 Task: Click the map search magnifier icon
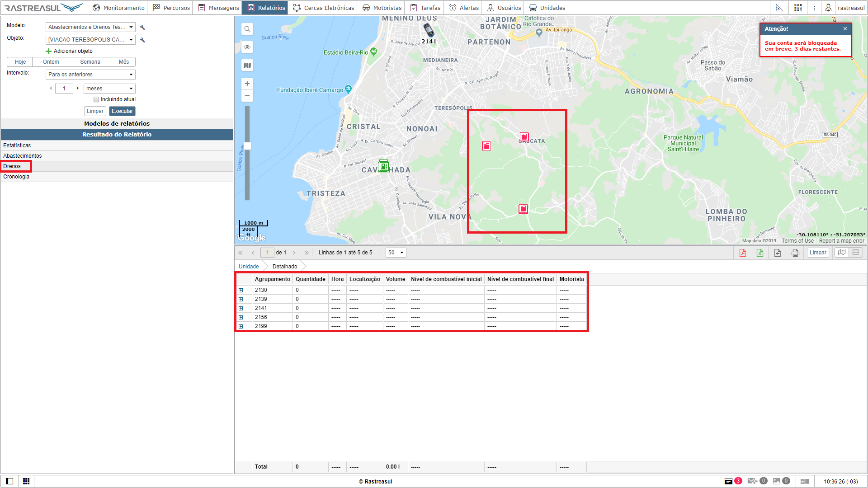pos(247,29)
